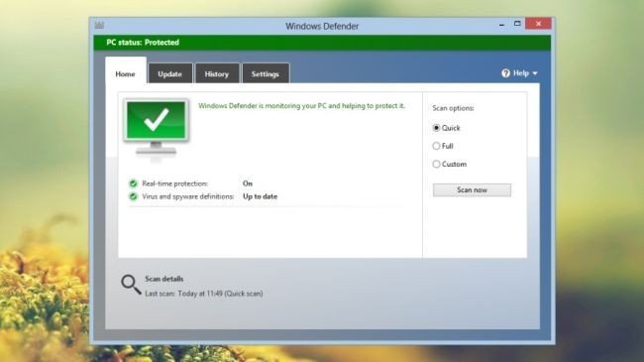Screen dimensions: 644x362
Task: Click the 'Scan options:' heading
Action: coord(453,108)
